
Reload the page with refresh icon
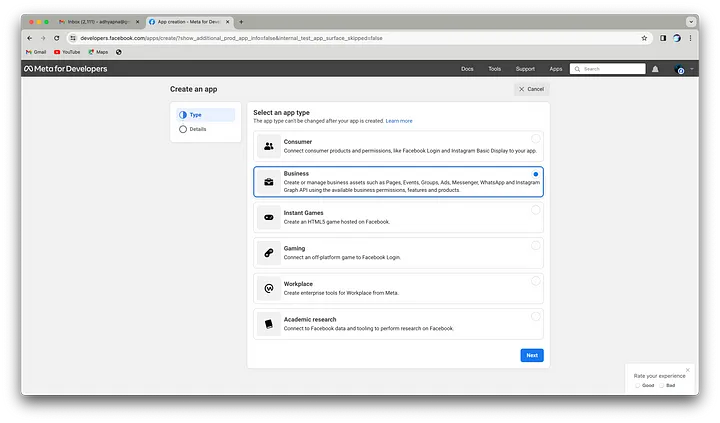(x=56, y=38)
